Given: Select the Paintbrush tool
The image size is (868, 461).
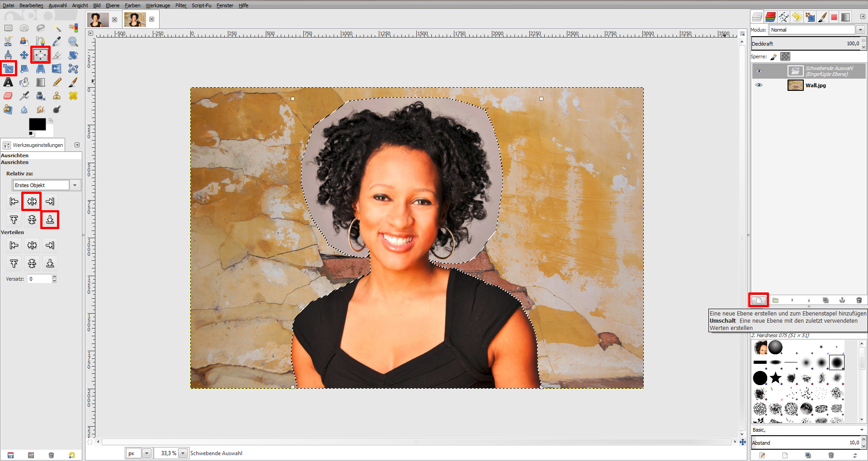Looking at the screenshot, I should [x=72, y=82].
